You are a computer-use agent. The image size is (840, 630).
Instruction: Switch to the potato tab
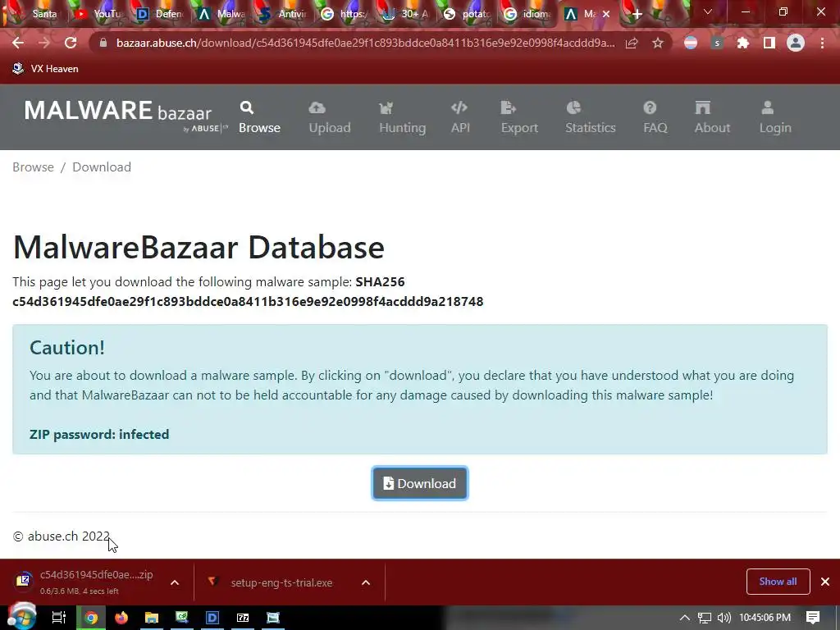click(468, 14)
